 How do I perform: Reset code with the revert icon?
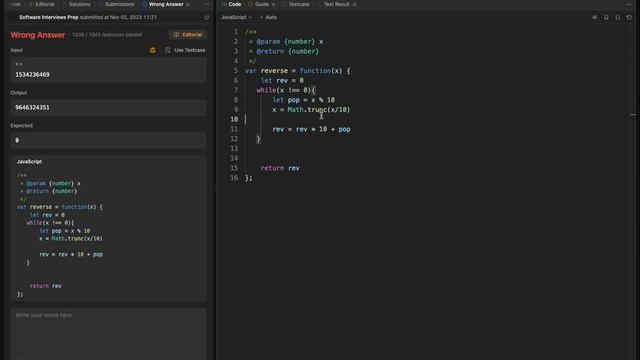coord(629,18)
